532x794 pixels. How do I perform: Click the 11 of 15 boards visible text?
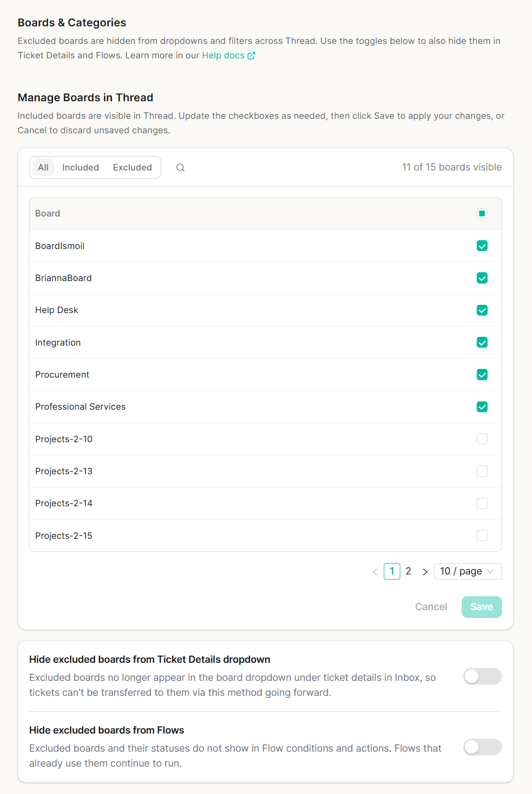click(452, 167)
